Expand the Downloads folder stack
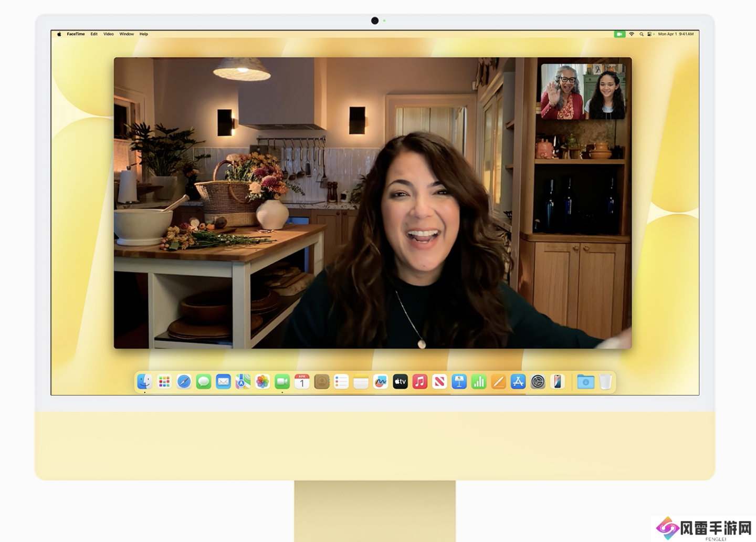Screen dimensions: 756x542 [585, 382]
